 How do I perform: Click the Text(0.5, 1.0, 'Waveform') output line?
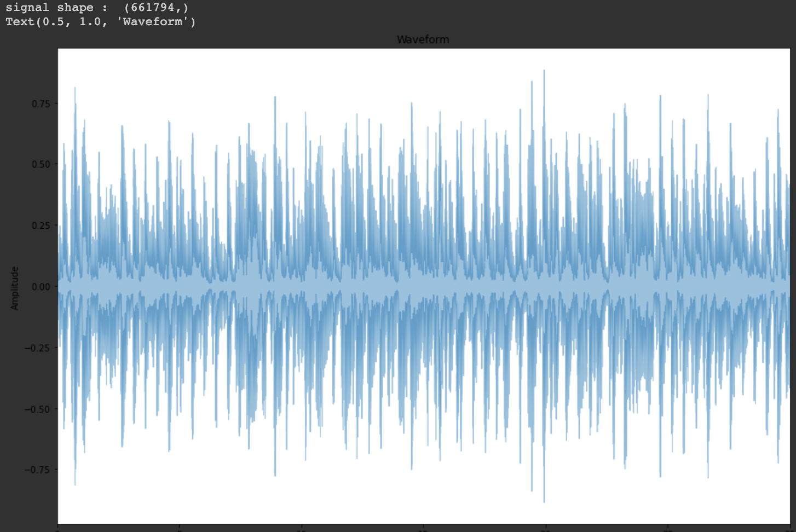tap(101, 22)
